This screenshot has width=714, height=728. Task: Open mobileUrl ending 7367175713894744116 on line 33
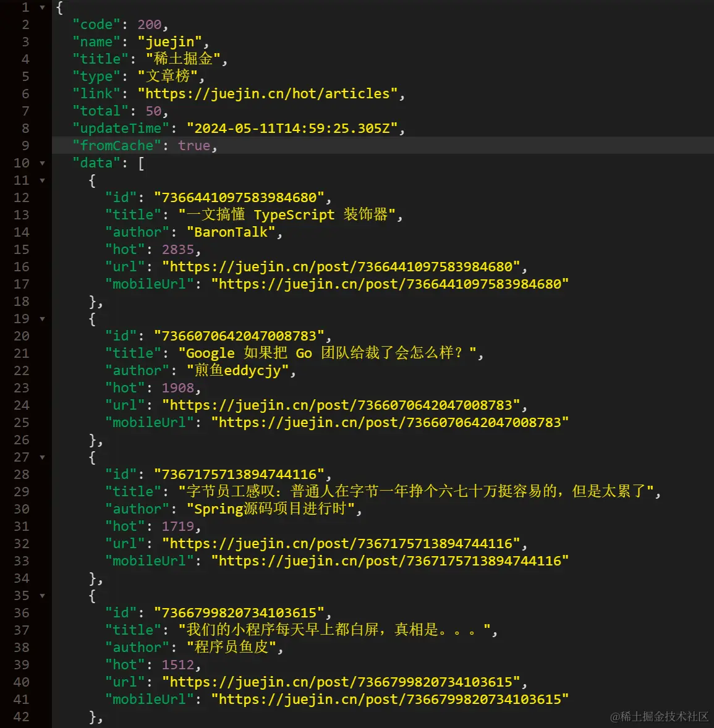click(389, 561)
